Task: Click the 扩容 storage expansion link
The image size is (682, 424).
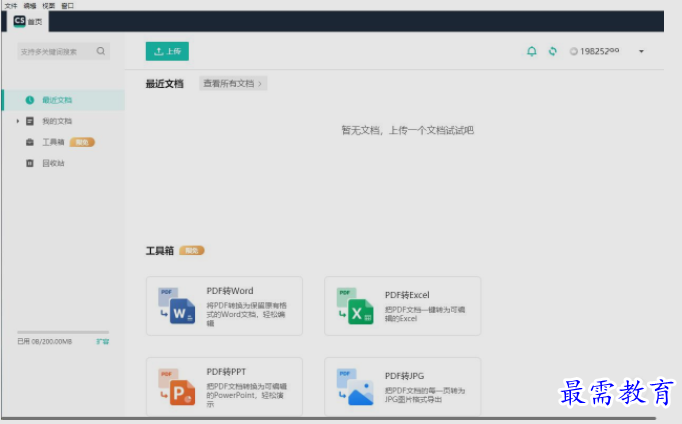Action: [102, 341]
